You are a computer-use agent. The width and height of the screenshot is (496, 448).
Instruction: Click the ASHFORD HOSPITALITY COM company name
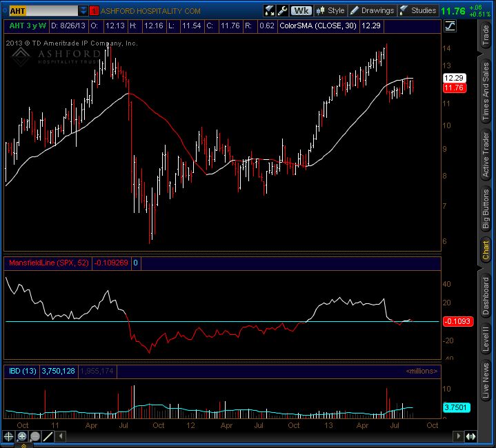point(150,11)
